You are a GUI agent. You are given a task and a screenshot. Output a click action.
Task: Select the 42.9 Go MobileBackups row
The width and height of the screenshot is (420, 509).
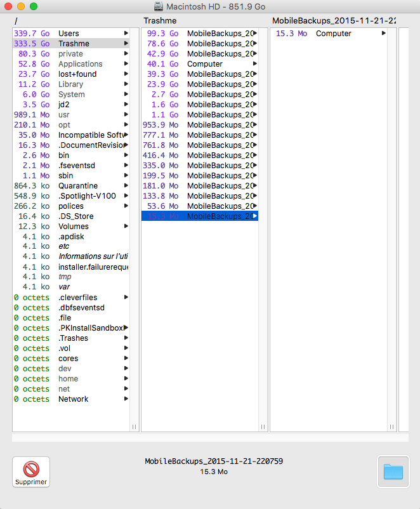tap(200, 53)
